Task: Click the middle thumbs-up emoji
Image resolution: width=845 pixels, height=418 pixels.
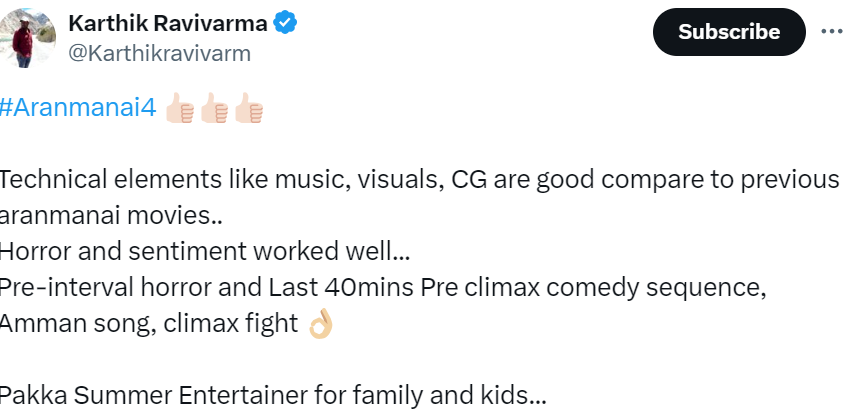Action: click(215, 109)
